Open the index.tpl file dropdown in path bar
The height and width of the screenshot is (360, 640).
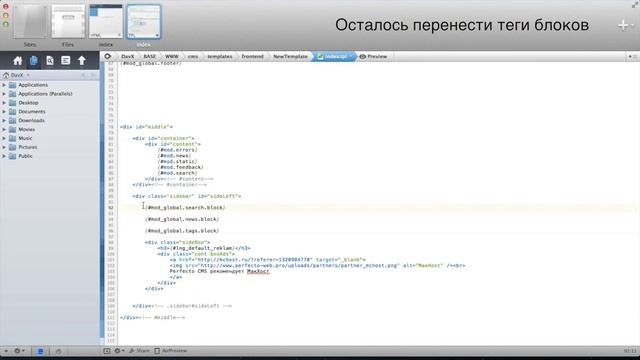[x=336, y=56]
